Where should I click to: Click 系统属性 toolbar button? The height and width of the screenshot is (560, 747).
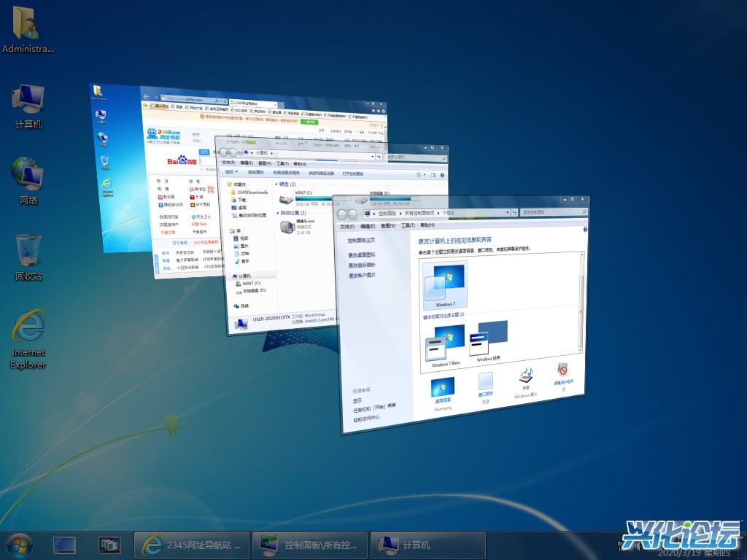click(256, 172)
